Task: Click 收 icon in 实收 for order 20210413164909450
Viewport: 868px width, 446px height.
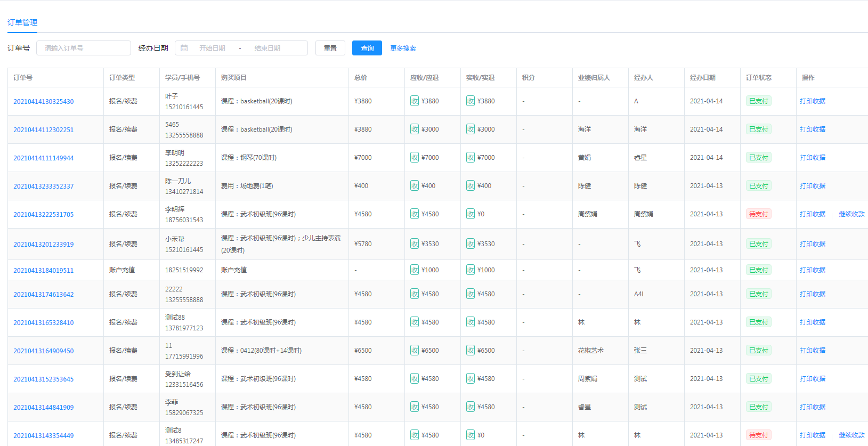Action: click(x=470, y=350)
